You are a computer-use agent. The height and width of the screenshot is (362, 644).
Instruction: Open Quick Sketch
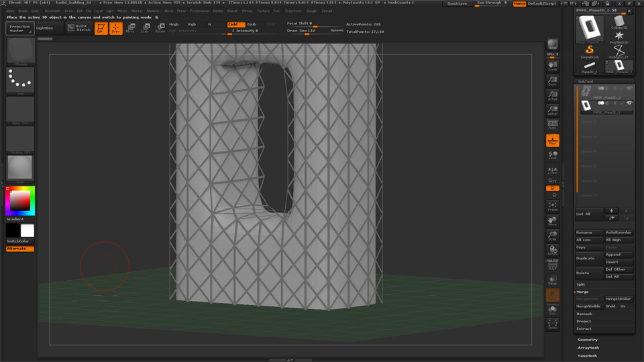coord(80,28)
